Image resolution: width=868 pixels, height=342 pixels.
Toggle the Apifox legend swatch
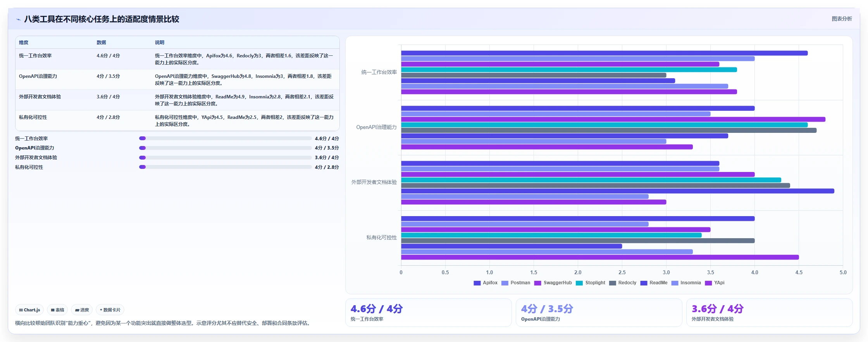click(477, 283)
